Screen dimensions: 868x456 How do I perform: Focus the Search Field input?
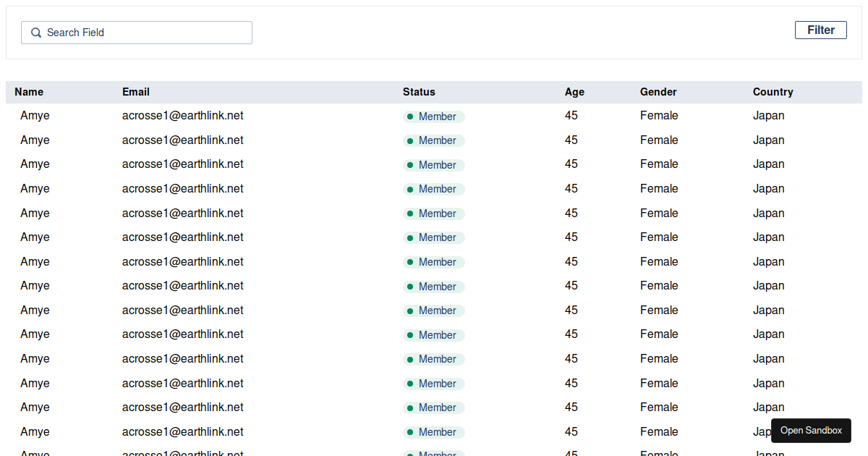[x=145, y=33]
